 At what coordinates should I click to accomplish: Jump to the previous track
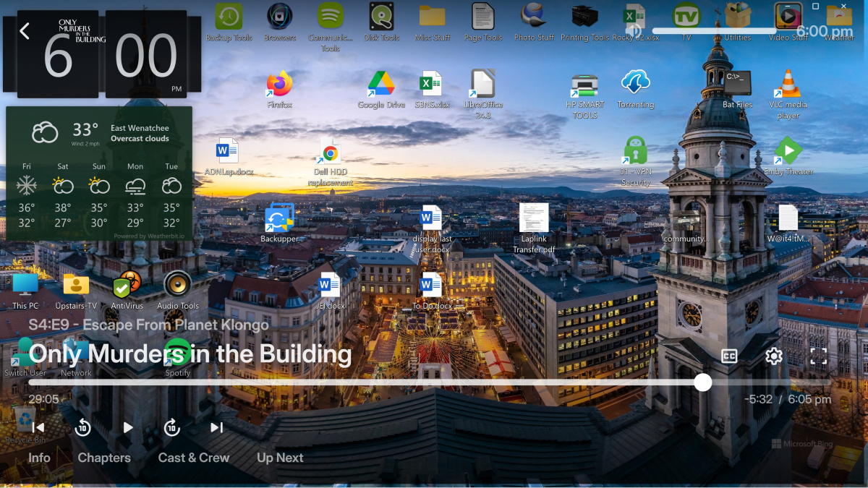point(38,427)
